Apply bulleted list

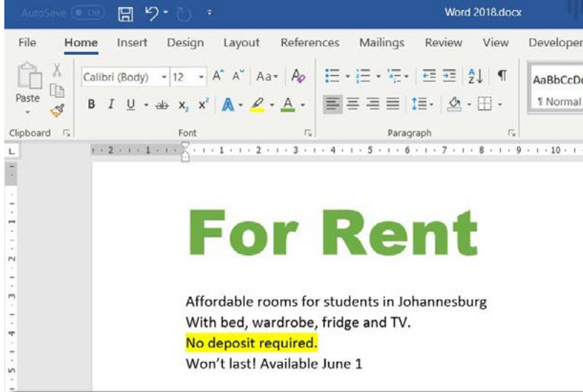332,76
